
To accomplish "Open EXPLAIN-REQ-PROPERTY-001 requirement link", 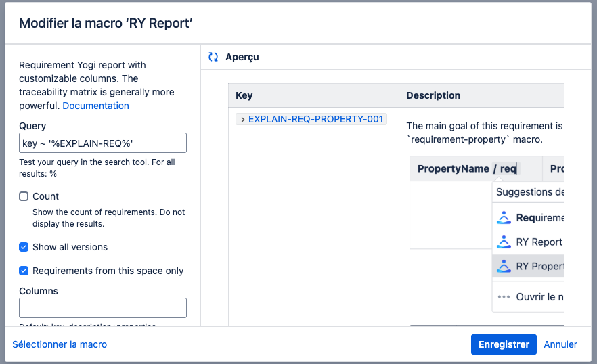I will 315,119.
